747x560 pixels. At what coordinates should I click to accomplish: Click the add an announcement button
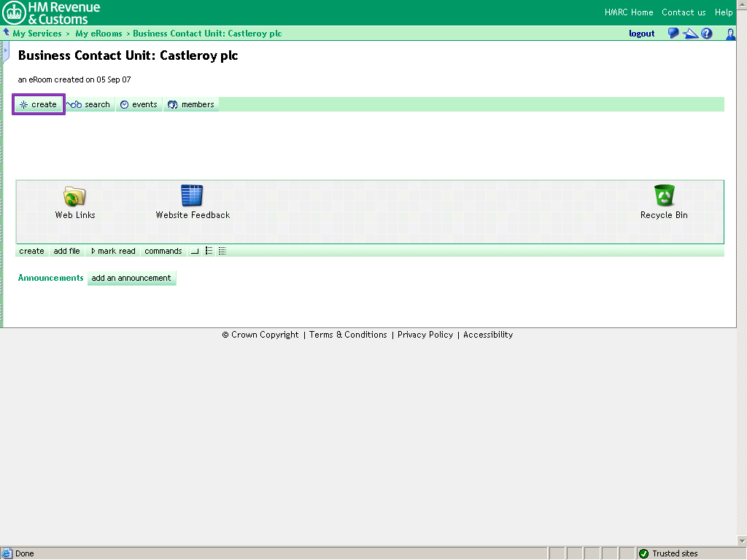coord(131,278)
